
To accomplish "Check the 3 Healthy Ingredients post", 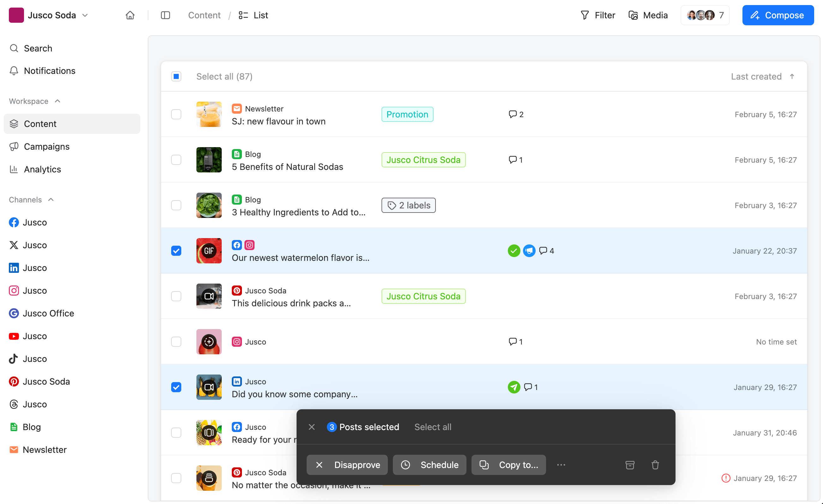I will pyautogui.click(x=176, y=205).
